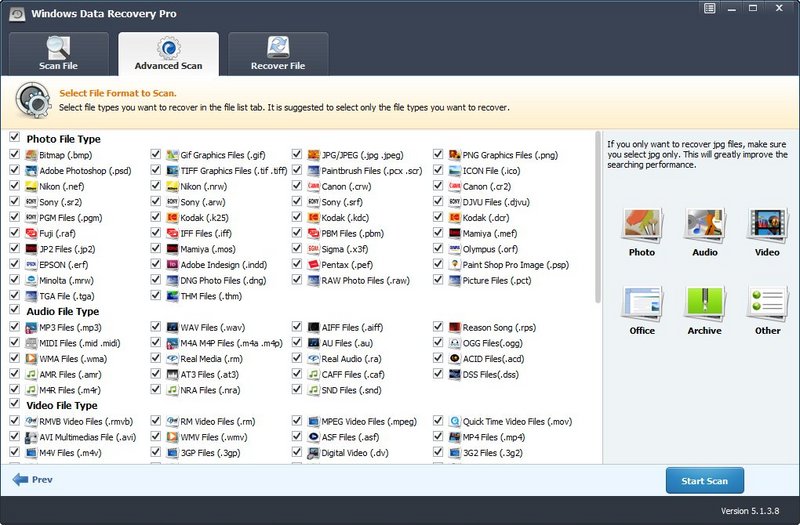
Task: Click the Paintbrush Files (.pcx .scr) label
Action: point(372,171)
